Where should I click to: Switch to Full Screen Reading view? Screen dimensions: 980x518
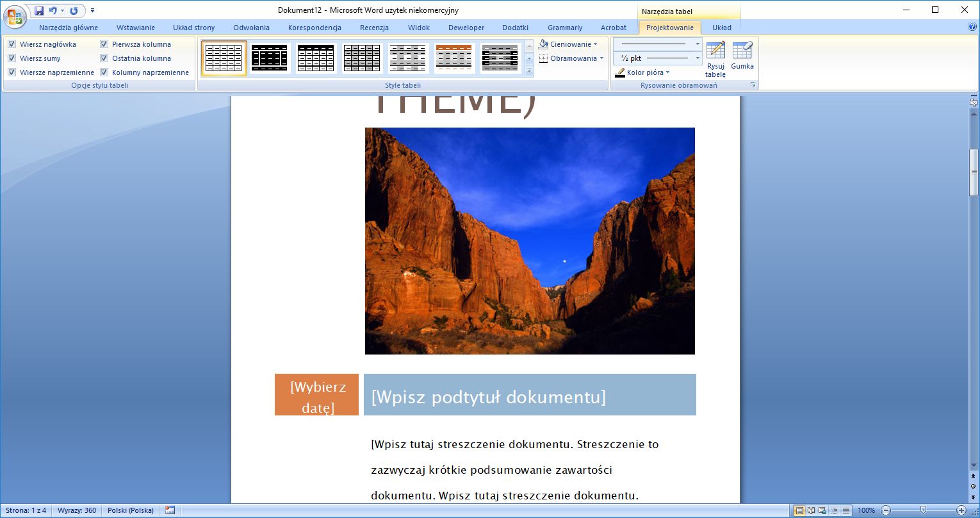coord(811,510)
